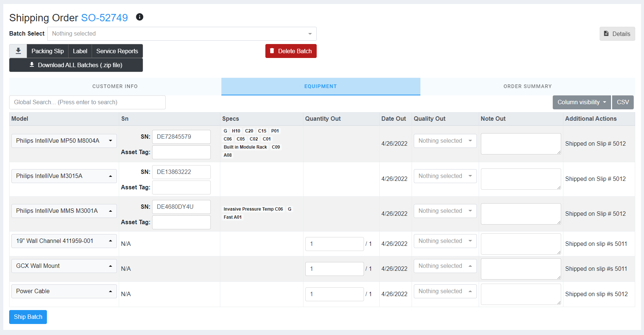Click the Quantity Out field for GCX Wall Mount
The height and width of the screenshot is (335, 644).
point(335,269)
